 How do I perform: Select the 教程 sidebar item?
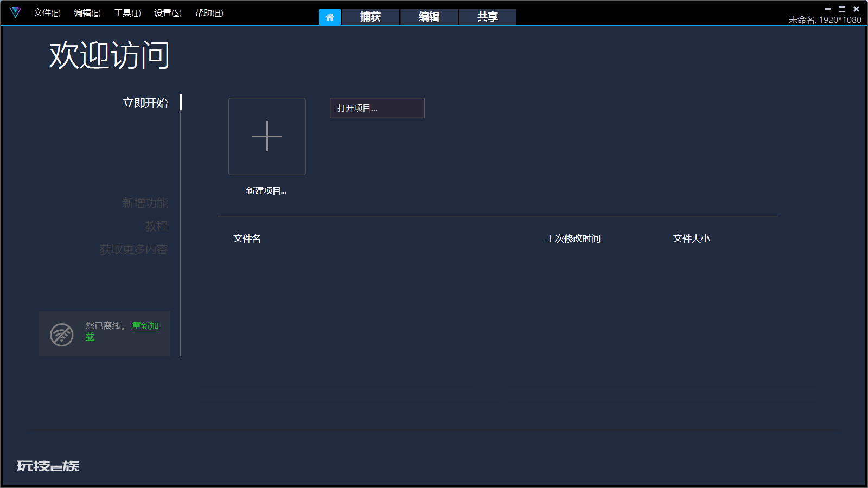coord(157,226)
